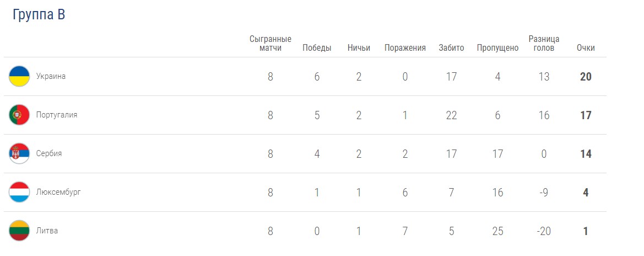
Task: Click the Ничьи column header
Action: coord(359,47)
